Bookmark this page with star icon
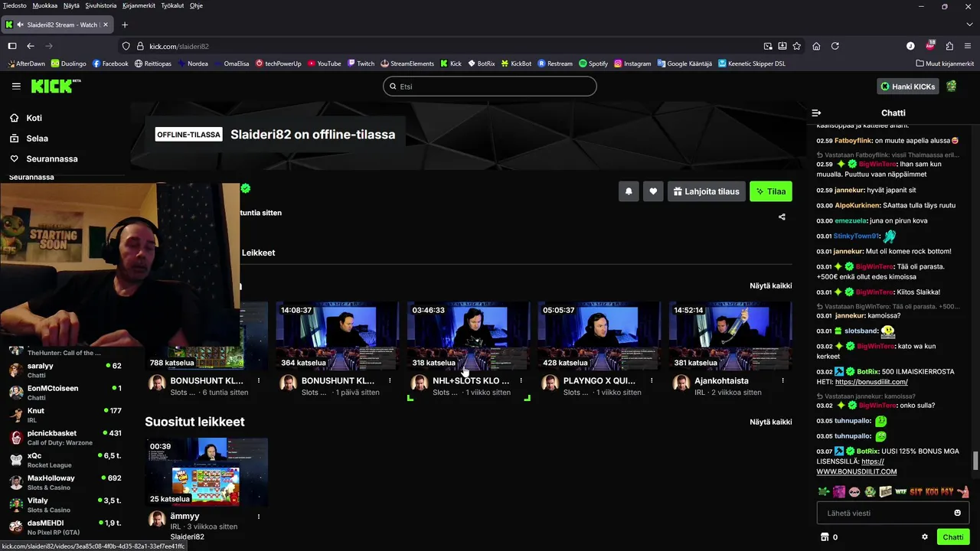Screen dimensions: 980x551 point(797,46)
